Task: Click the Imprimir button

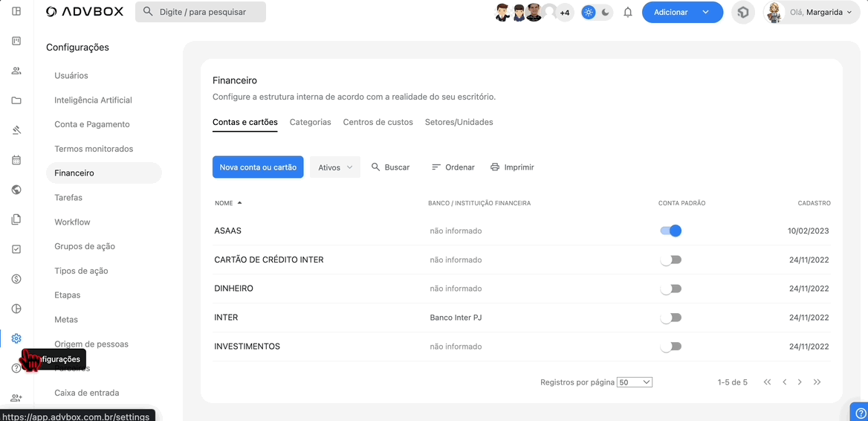Action: (x=512, y=167)
